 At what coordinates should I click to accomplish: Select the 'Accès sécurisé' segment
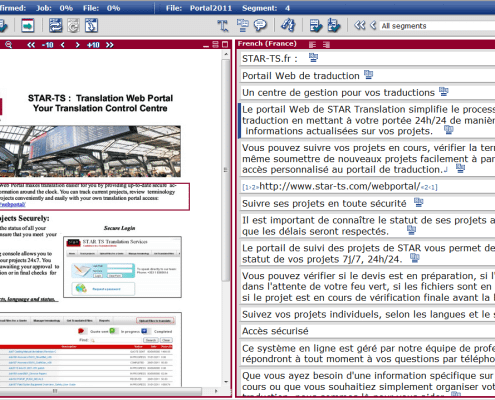tap(367, 331)
